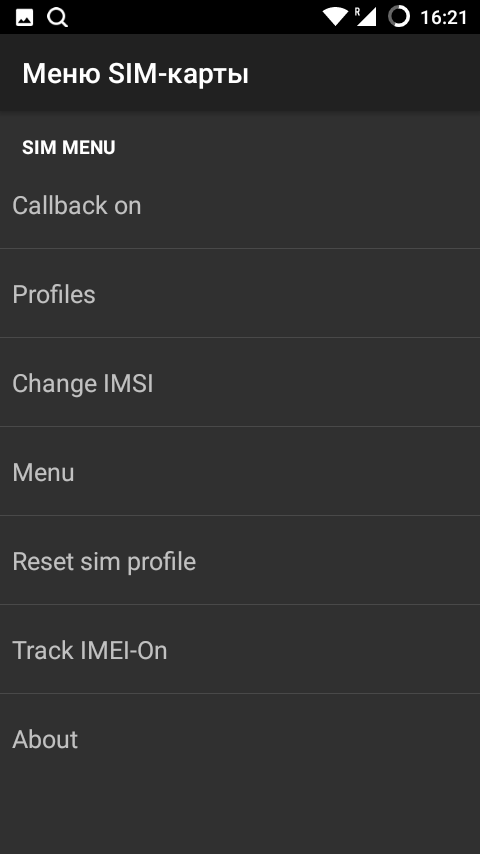
Task: Tap the roaming R indicator
Action: point(358,11)
